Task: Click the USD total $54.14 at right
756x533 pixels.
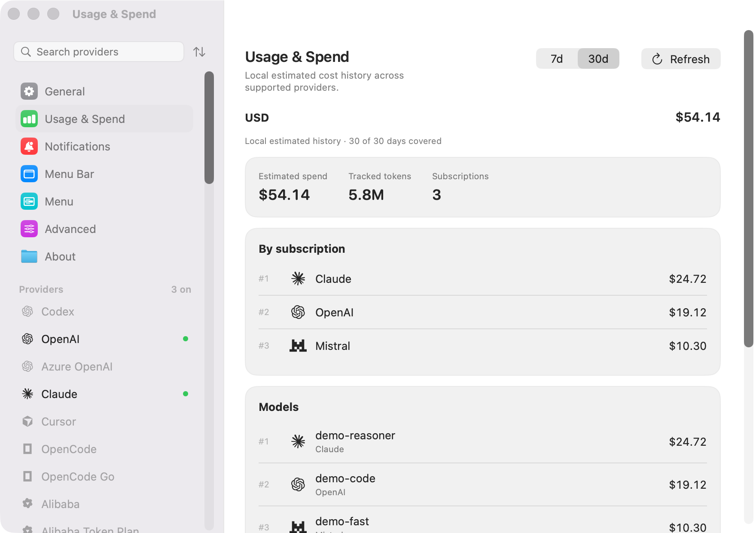Action: click(698, 117)
